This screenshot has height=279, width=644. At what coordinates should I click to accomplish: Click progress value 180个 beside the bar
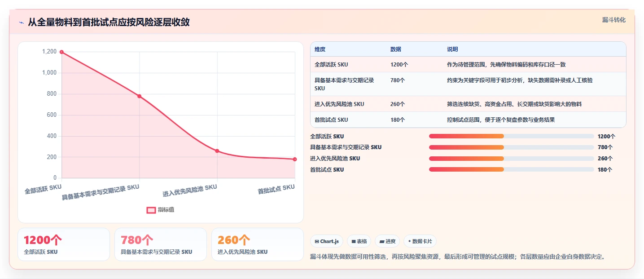[605, 170]
